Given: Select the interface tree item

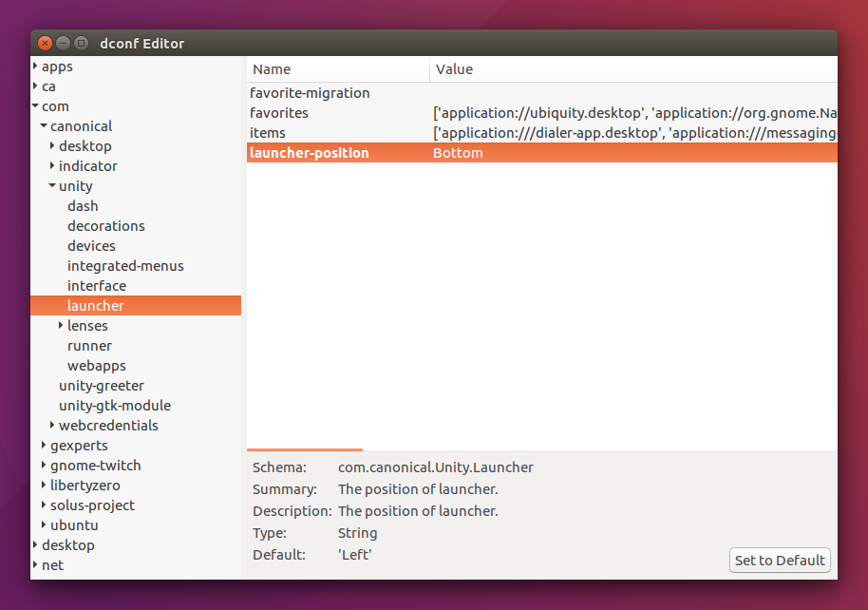Looking at the screenshot, I should coord(97,286).
